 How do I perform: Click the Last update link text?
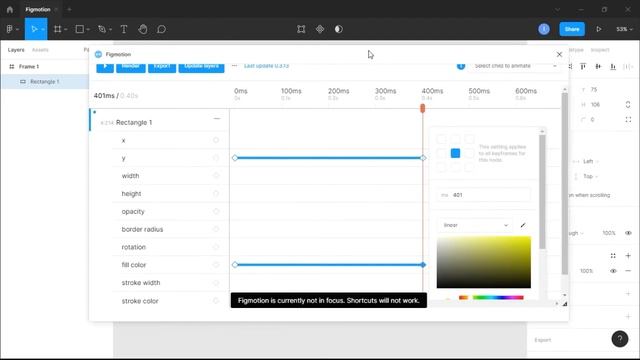tap(266, 66)
